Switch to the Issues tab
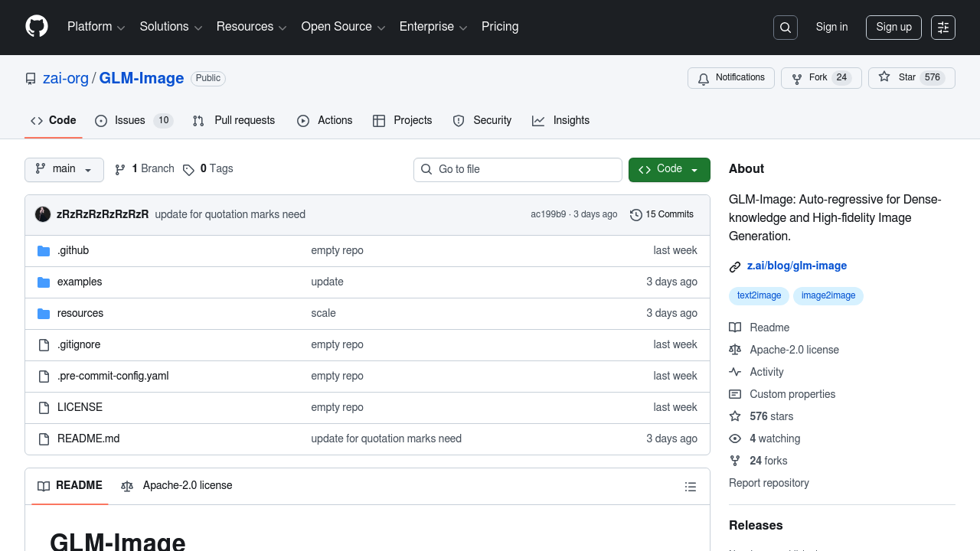This screenshot has width=980, height=551. pyautogui.click(x=129, y=120)
